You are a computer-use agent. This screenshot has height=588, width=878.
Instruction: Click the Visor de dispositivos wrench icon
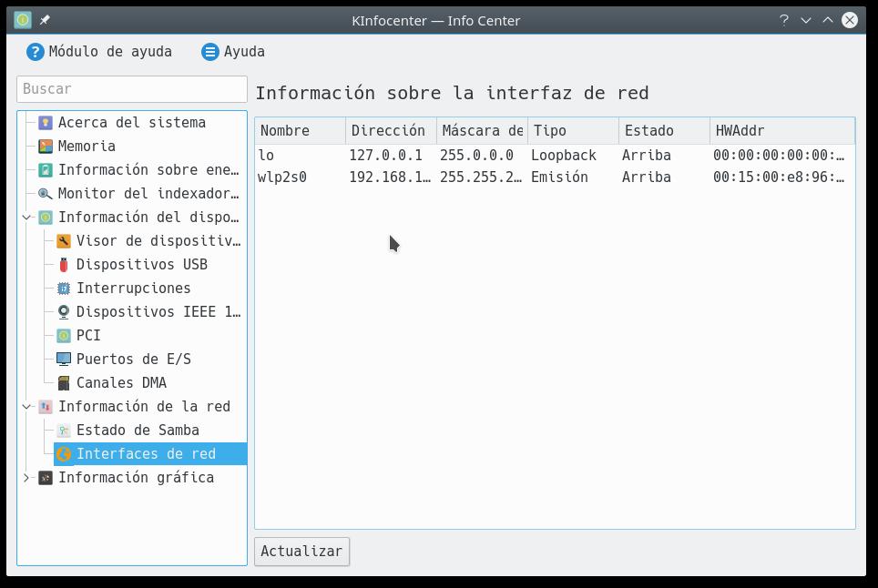[63, 240]
